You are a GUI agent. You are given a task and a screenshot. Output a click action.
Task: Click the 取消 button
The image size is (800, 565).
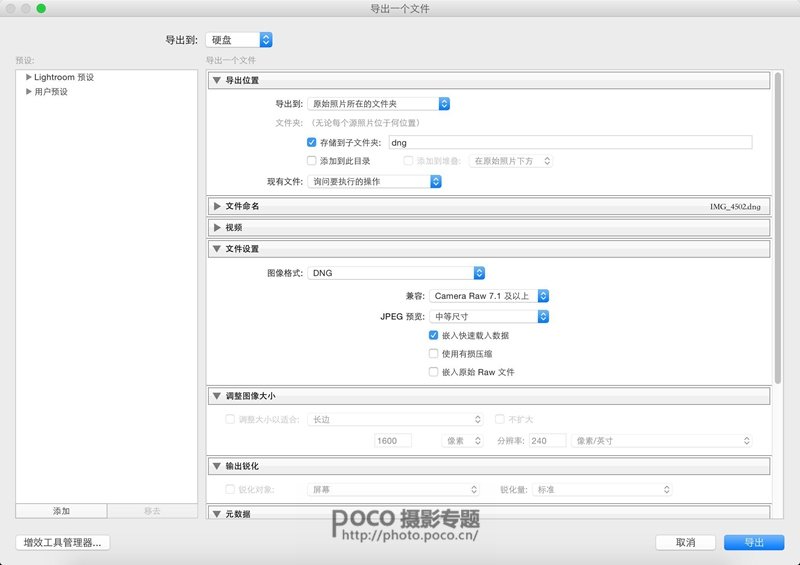(x=685, y=543)
